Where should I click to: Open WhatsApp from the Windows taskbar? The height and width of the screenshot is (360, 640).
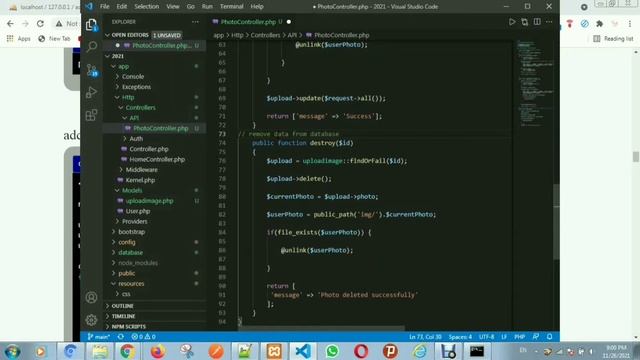pyautogui.click(x=332, y=351)
